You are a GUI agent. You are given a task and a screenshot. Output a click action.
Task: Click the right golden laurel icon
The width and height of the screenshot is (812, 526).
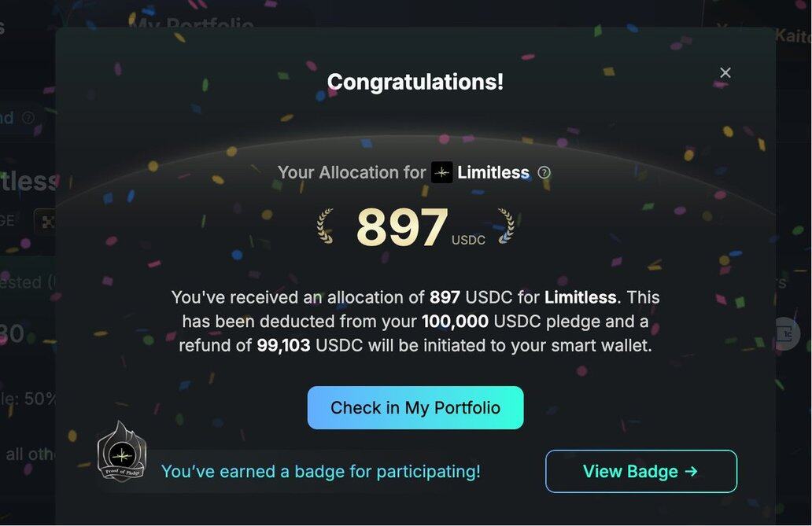[505, 226]
